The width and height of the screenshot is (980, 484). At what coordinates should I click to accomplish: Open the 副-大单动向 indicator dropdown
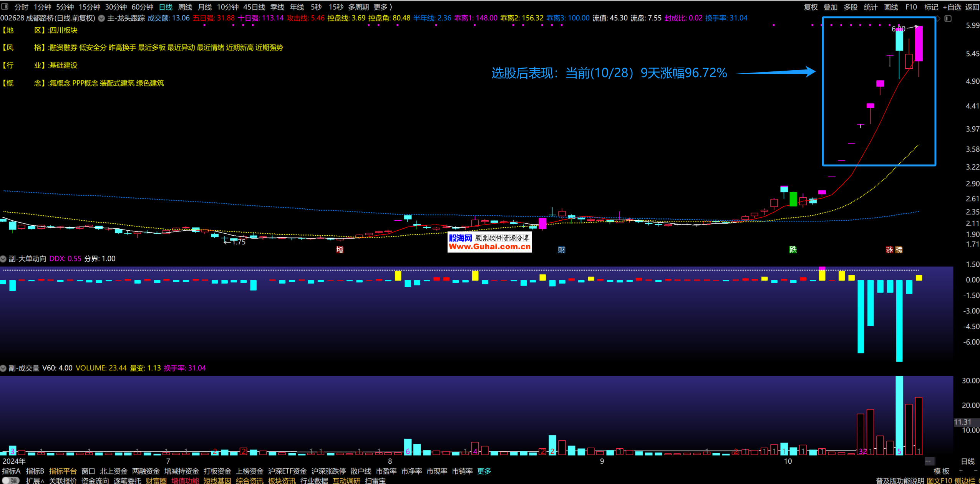(3, 259)
